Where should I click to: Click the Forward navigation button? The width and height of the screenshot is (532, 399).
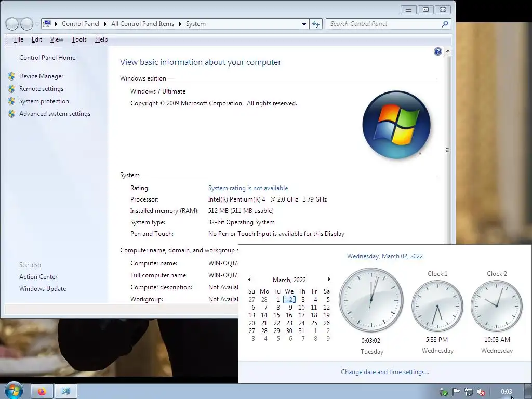[27, 24]
